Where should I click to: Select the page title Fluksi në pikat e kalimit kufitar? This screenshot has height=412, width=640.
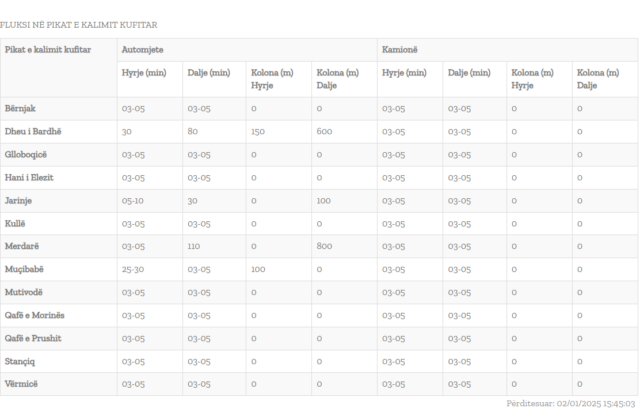[x=79, y=24]
